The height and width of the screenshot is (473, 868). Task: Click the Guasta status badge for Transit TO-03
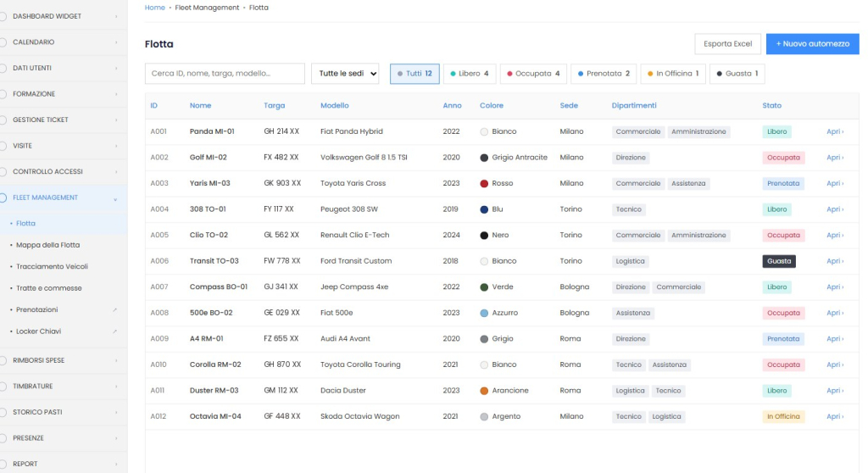click(x=779, y=261)
